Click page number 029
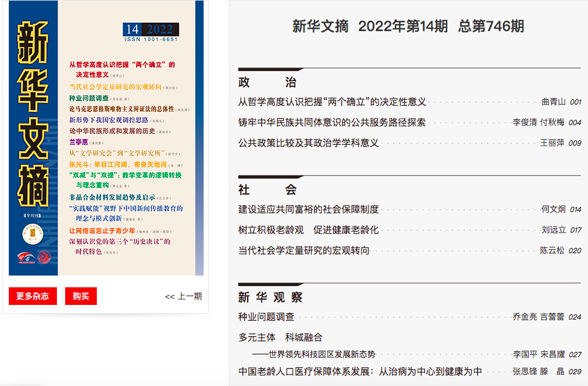Viewport: 588px width, 386px height. (575, 372)
